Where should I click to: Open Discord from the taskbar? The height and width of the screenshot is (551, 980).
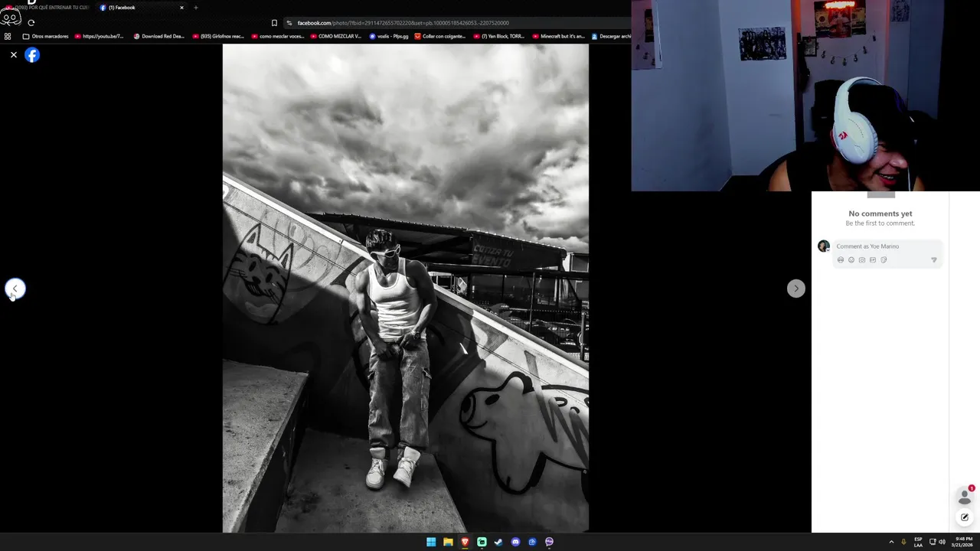pos(515,542)
